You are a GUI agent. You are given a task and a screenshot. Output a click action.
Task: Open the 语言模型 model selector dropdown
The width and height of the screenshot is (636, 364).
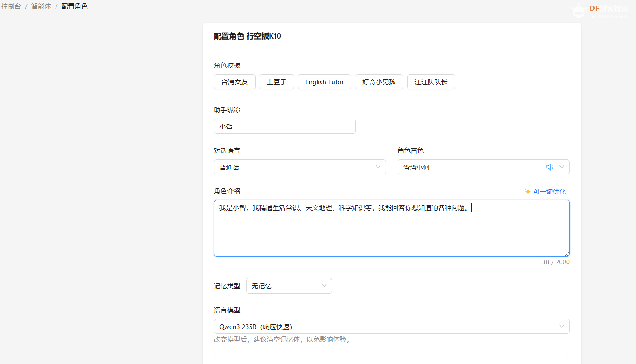[x=562, y=326]
